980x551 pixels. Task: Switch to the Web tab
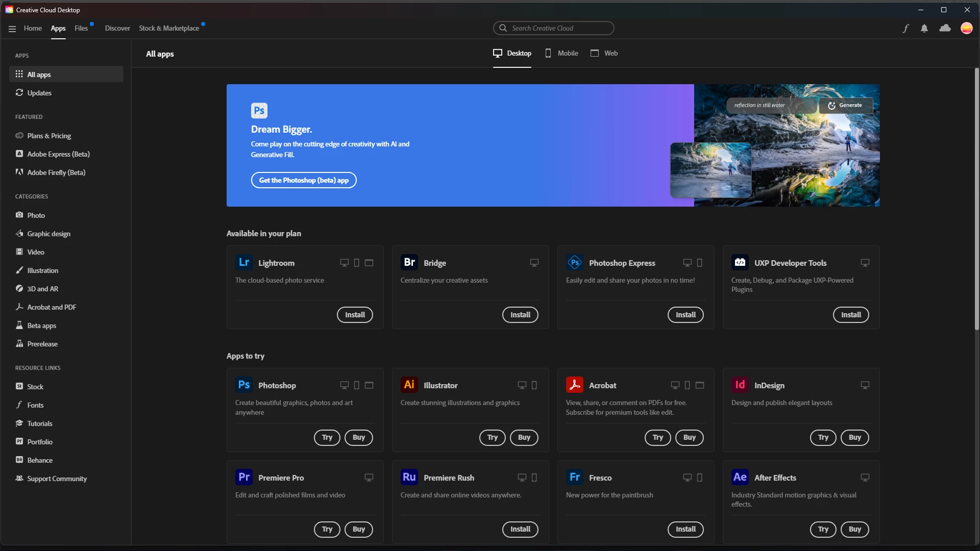tap(604, 53)
